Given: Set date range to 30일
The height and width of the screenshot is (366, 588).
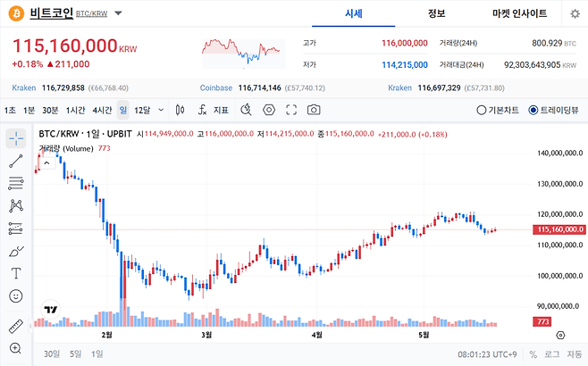Looking at the screenshot, I should [52, 354].
